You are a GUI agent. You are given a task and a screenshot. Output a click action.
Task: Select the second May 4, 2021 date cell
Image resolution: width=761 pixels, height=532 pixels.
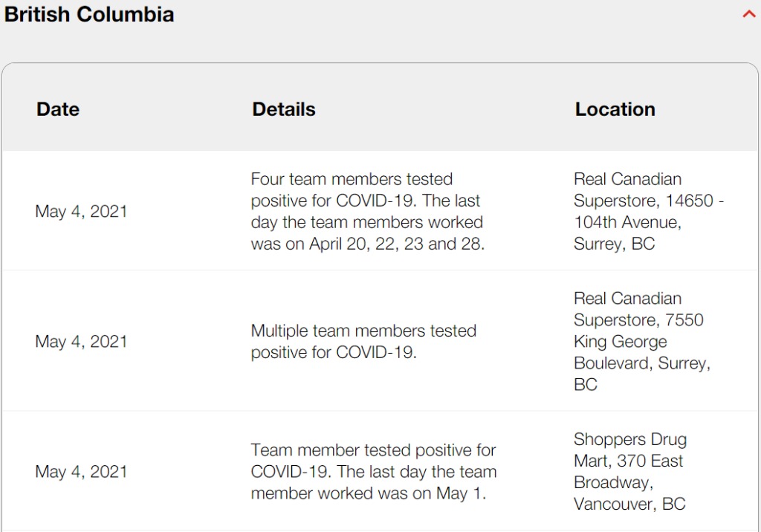click(81, 341)
